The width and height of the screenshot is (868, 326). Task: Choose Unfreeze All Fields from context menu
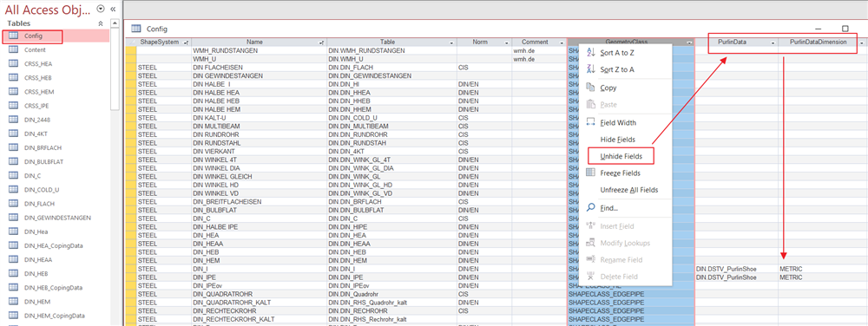point(625,190)
